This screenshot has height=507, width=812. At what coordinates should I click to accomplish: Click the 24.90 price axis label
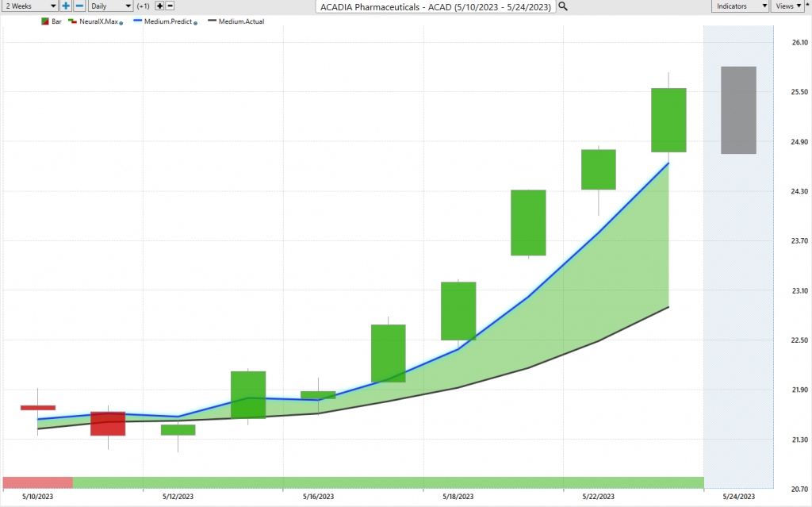point(799,142)
